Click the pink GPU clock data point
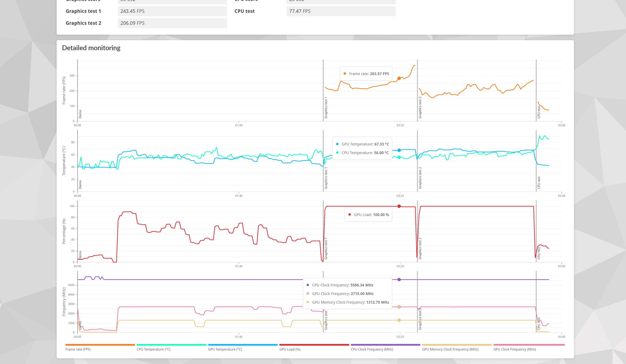This screenshot has width=626, height=364. [x=399, y=307]
